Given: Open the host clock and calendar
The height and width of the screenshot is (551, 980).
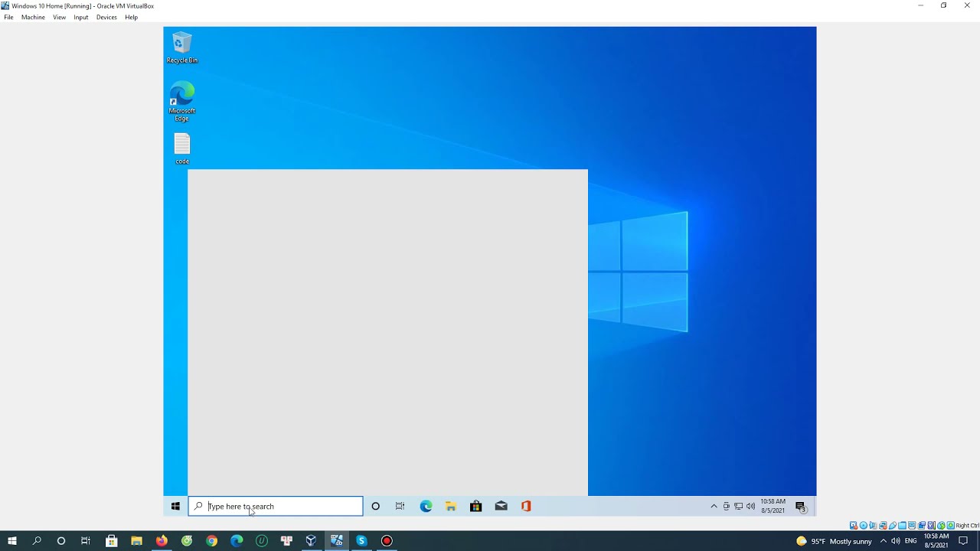Looking at the screenshot, I should point(936,541).
